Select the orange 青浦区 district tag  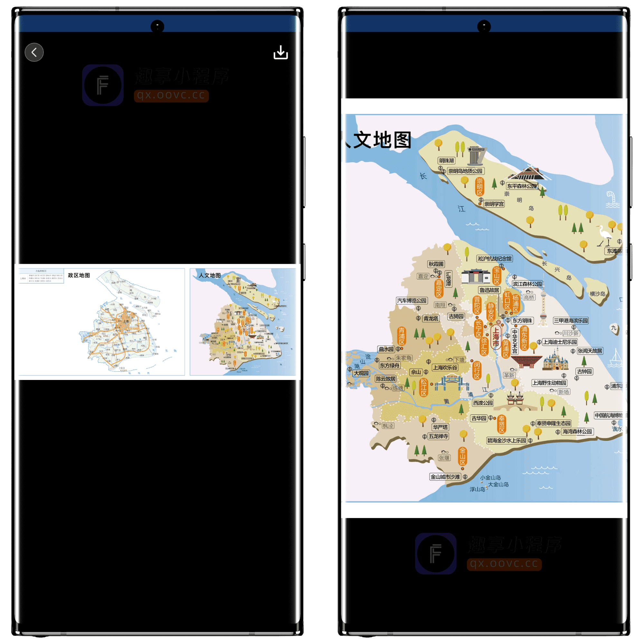402,336
